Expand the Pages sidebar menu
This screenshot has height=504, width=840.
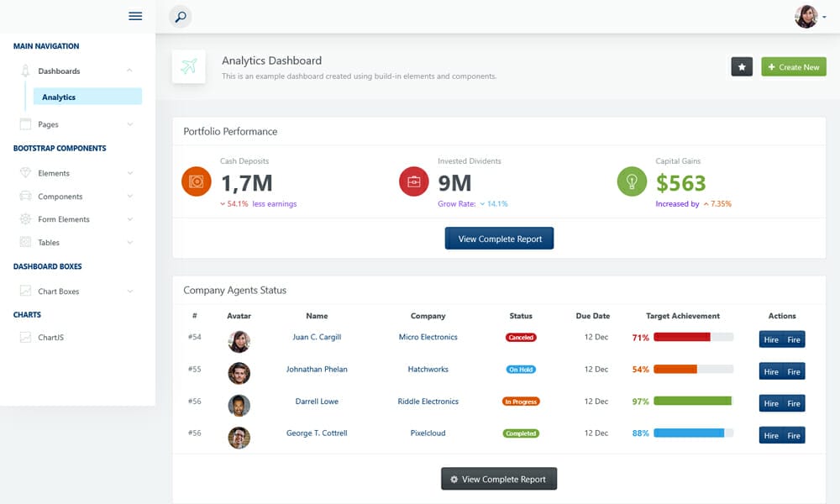[50, 123]
